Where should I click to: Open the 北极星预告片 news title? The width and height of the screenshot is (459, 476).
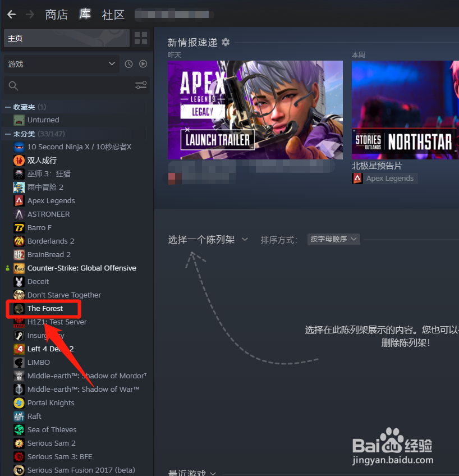[x=377, y=166]
